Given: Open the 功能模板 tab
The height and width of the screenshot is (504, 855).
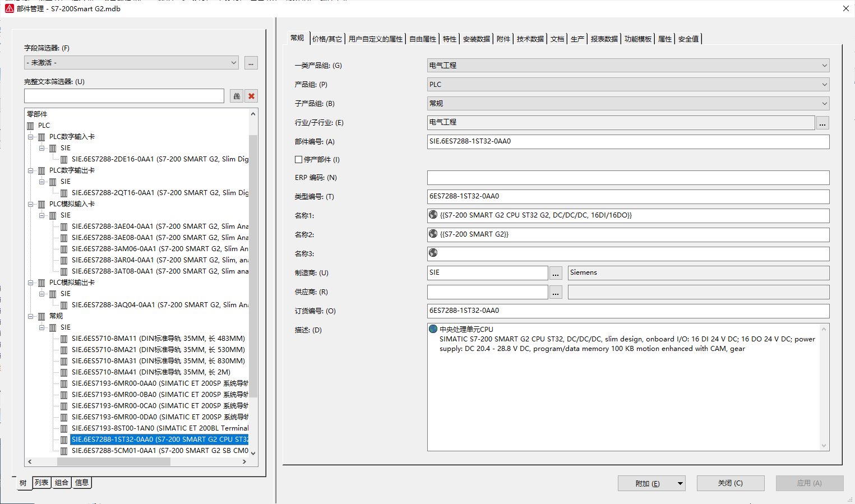Looking at the screenshot, I should tap(638, 39).
